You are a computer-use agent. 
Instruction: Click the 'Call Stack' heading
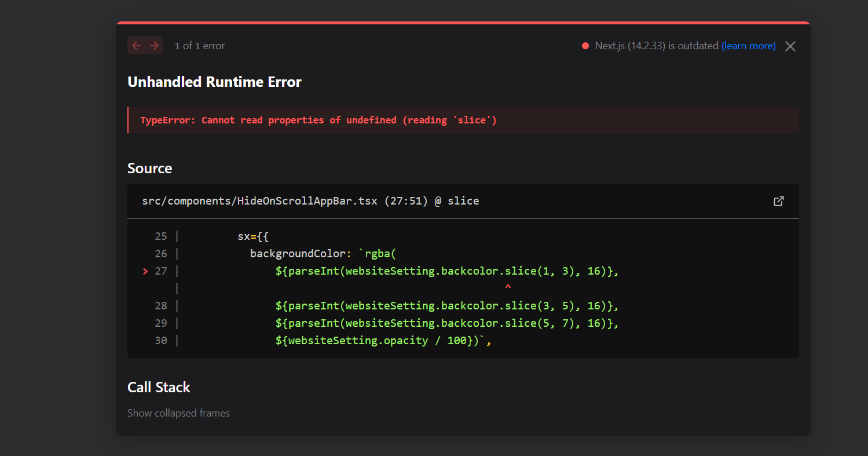[x=159, y=388]
